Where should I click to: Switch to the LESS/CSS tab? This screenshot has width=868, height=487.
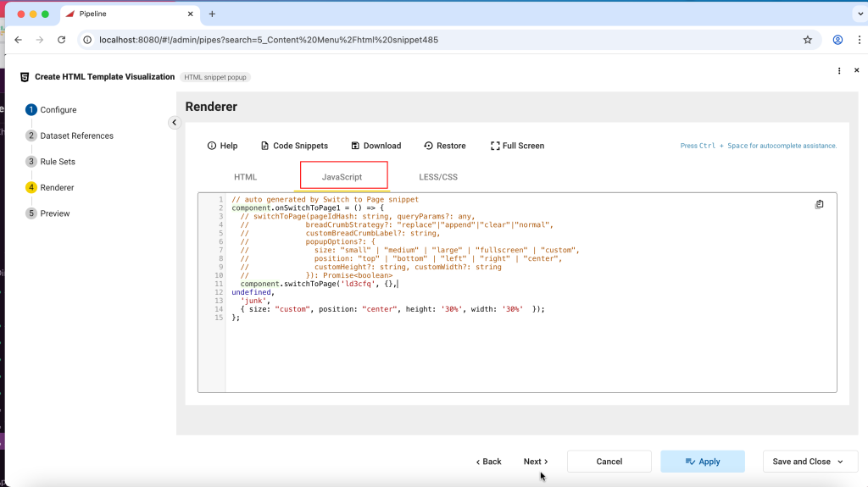point(437,177)
